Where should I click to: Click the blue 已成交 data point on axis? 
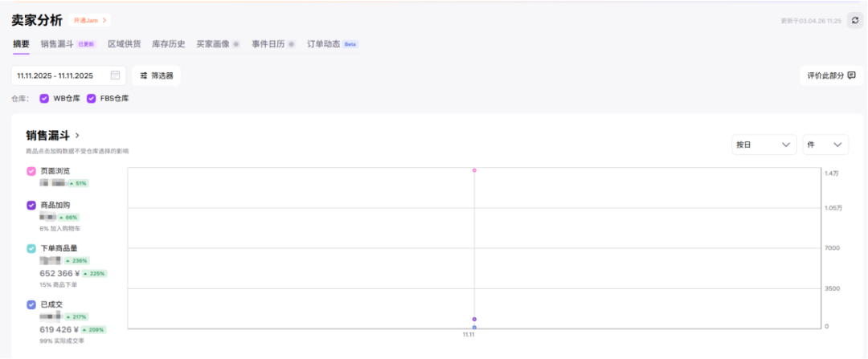click(x=474, y=328)
